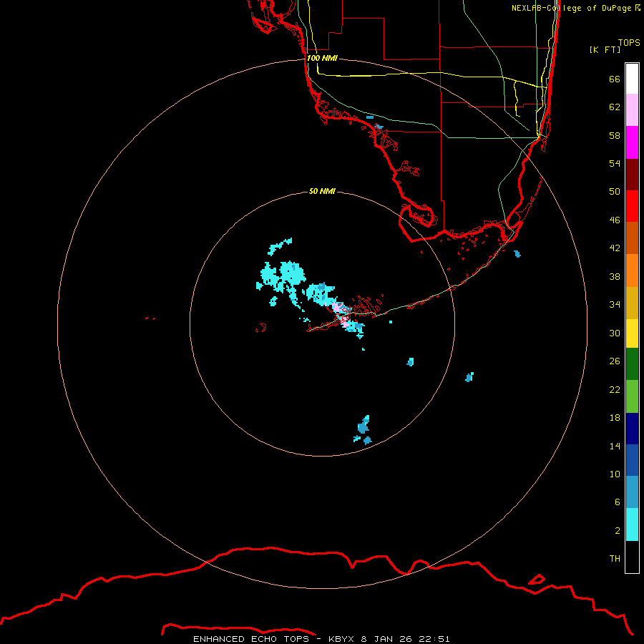Screen dimensions: 644x644
Task: Click the 8 JAN 26 date text
Action: pyautogui.click(x=386, y=639)
